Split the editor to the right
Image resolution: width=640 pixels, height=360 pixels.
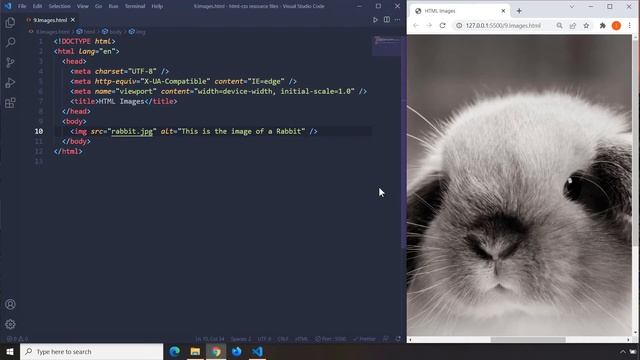pyautogui.click(x=387, y=20)
